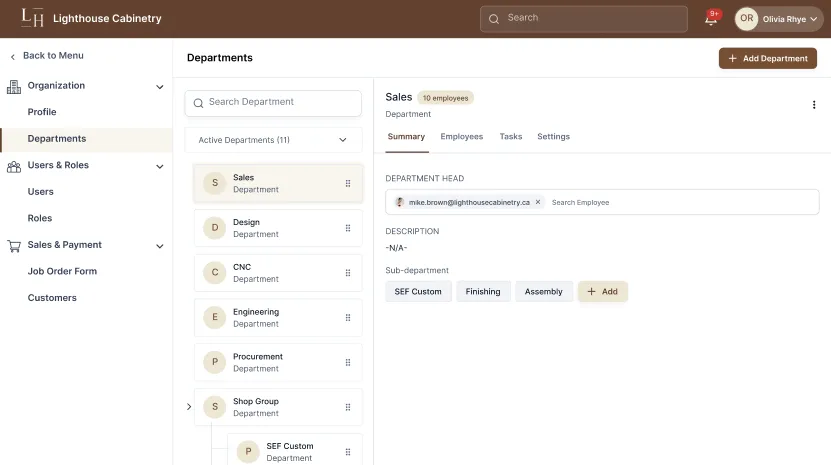
Task: Switch to the Employees tab
Action: (x=461, y=137)
